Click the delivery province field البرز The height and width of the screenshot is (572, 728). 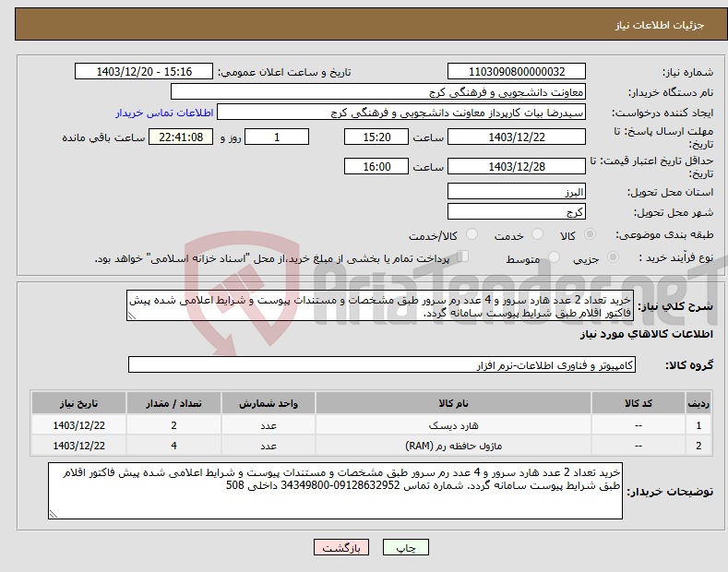[x=517, y=191]
